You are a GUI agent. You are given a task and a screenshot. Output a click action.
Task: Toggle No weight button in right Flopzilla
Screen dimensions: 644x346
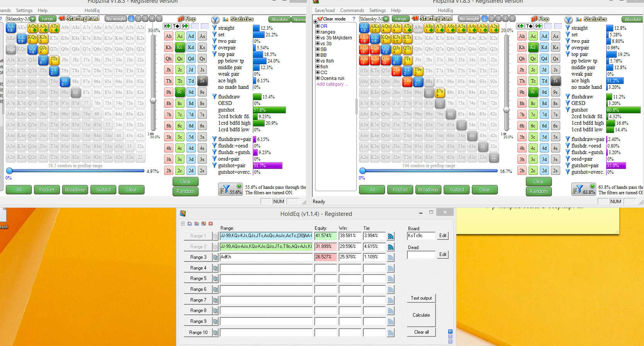(x=469, y=19)
